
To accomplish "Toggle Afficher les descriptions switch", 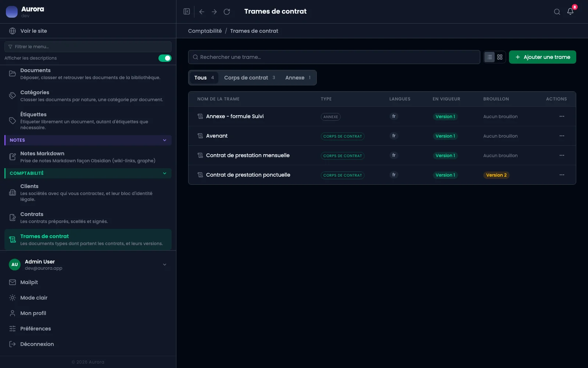I will pyautogui.click(x=165, y=58).
